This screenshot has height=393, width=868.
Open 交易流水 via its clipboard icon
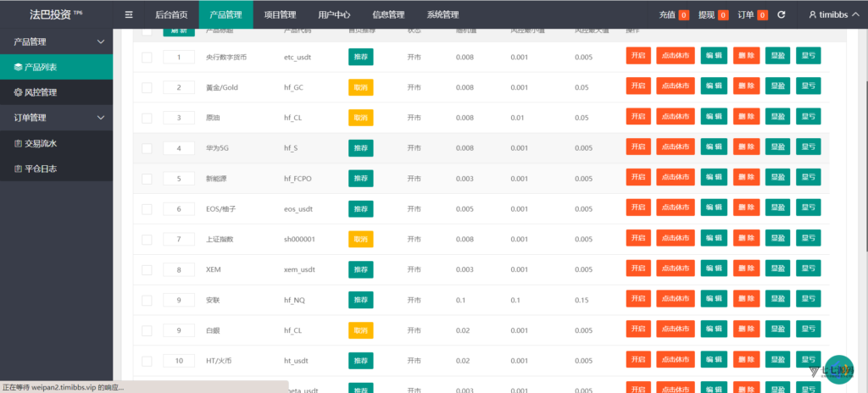coord(19,143)
